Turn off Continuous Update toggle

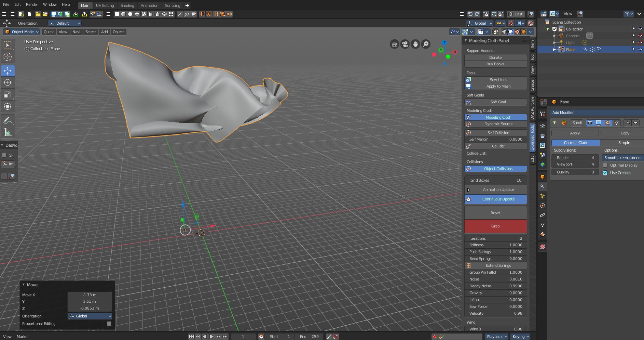click(495, 199)
